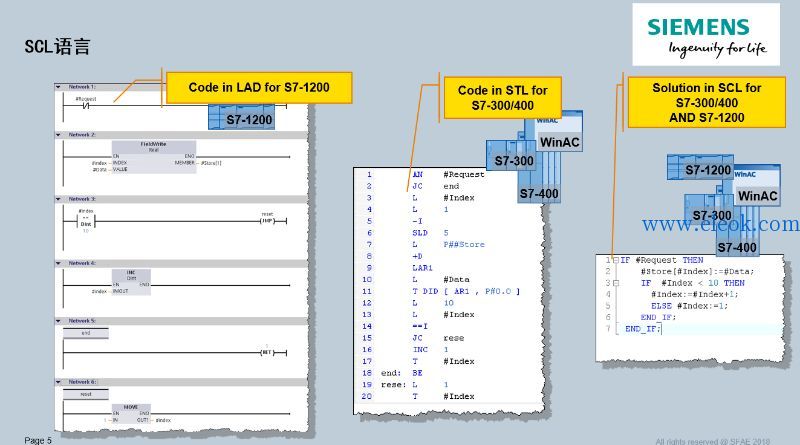Select the RET coil in Network 5
Screen dimensions: 800x445
point(267,352)
